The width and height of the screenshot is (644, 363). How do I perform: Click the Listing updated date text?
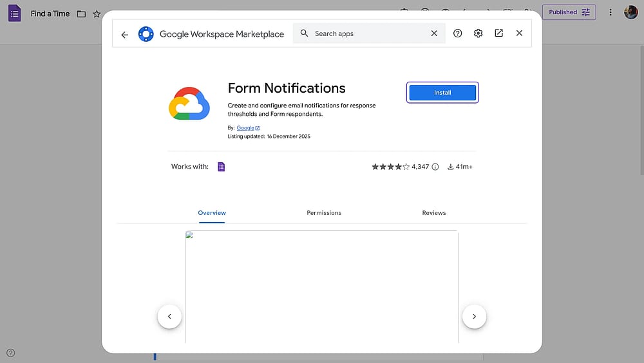(x=269, y=136)
